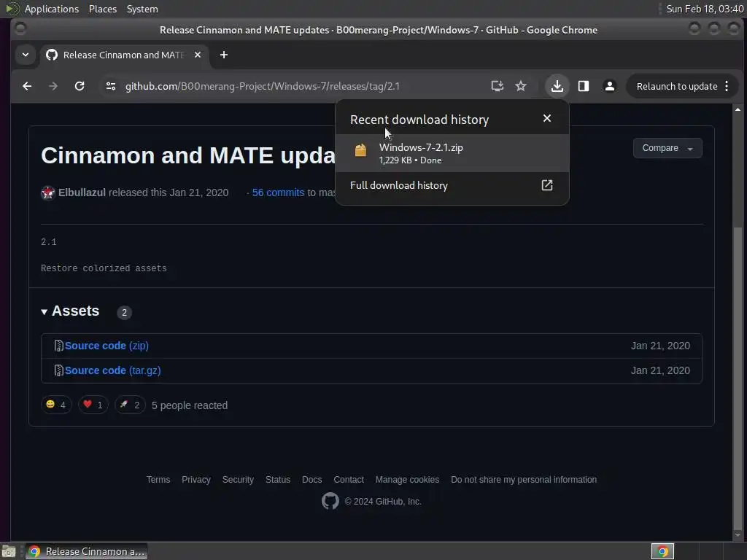The image size is (747, 560).
Task: Open the Terms footer link
Action: click(158, 480)
